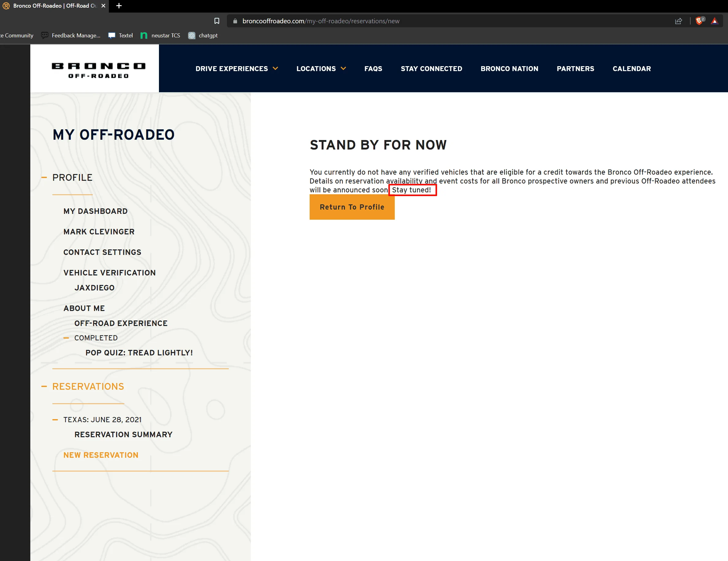Open the Community bookmark
728x561 pixels.
tap(17, 35)
